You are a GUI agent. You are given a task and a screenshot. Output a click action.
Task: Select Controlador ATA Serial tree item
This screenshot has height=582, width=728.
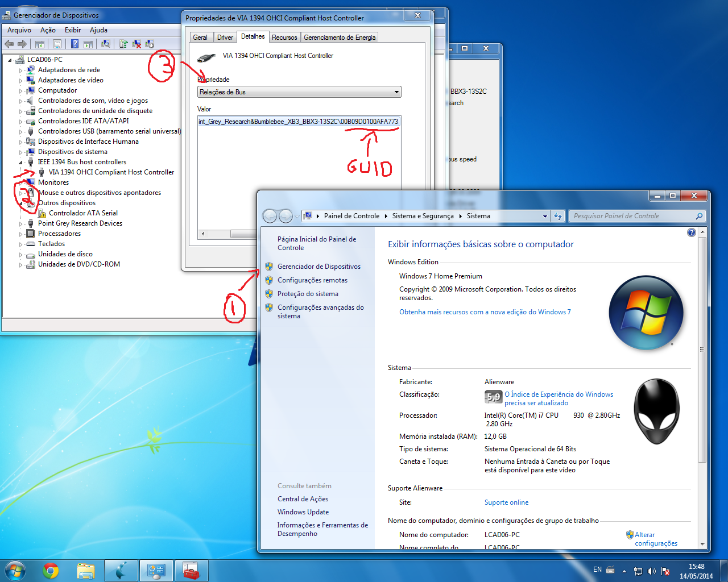pos(83,213)
